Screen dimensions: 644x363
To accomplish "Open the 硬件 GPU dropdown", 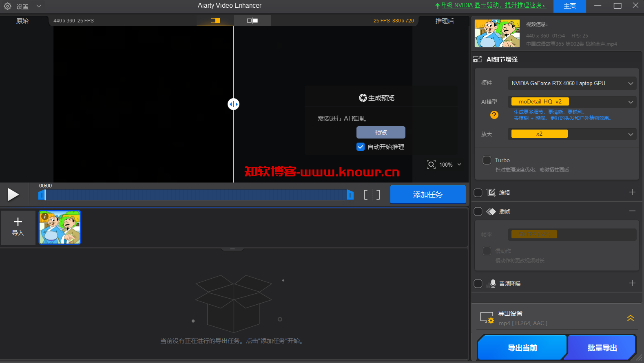I will (x=572, y=83).
